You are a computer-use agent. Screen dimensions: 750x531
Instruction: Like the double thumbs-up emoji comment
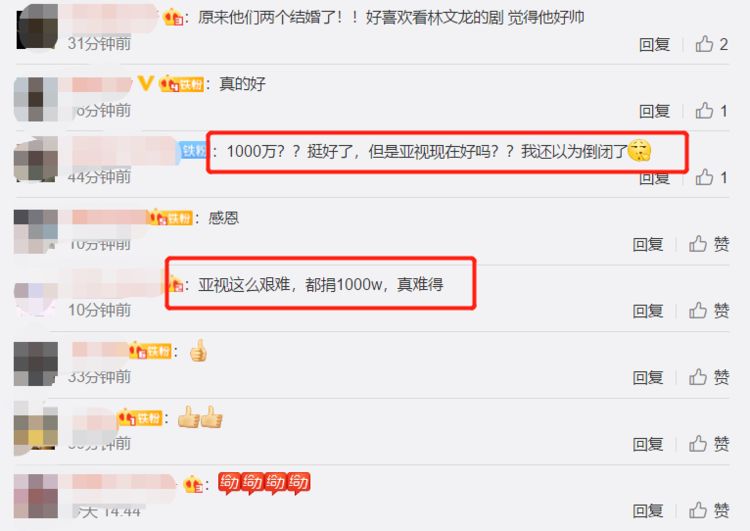(709, 444)
